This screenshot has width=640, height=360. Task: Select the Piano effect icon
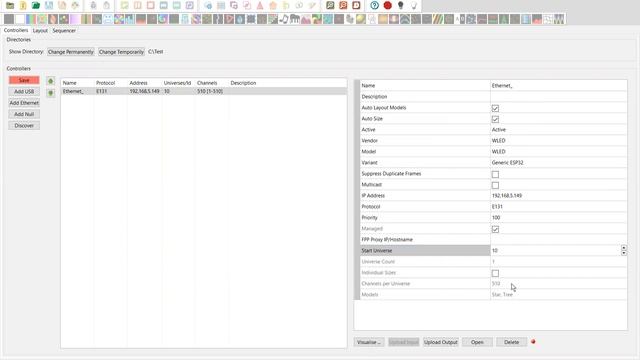click(x=295, y=19)
